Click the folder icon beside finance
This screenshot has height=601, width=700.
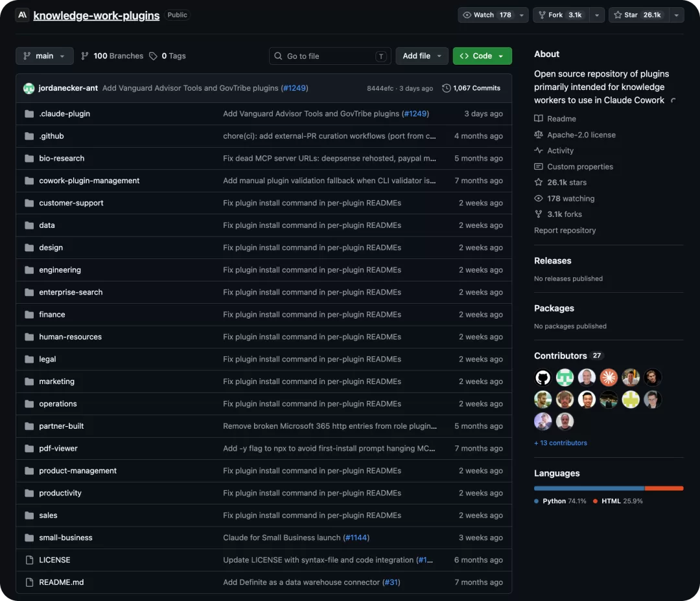point(29,315)
